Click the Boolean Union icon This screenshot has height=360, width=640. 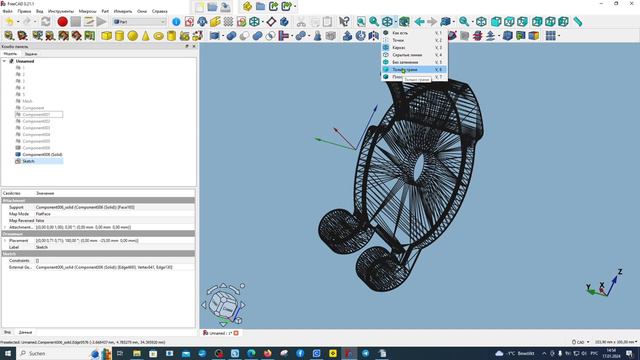257,36
